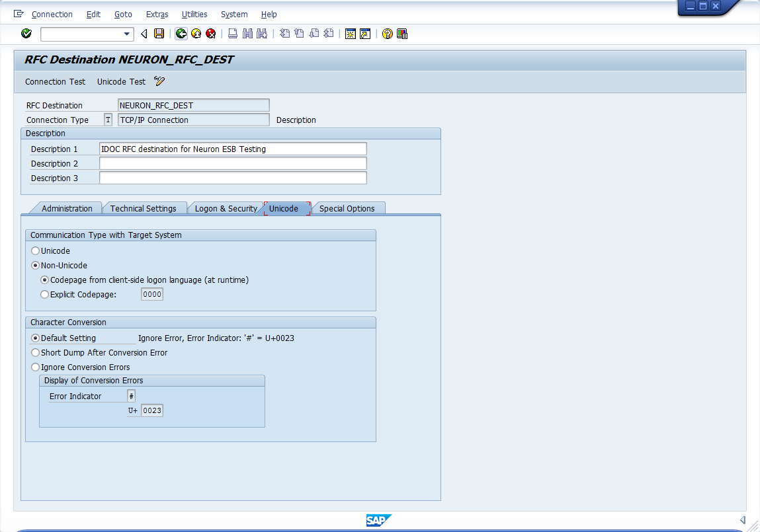Select the Unicode tab

point(284,208)
